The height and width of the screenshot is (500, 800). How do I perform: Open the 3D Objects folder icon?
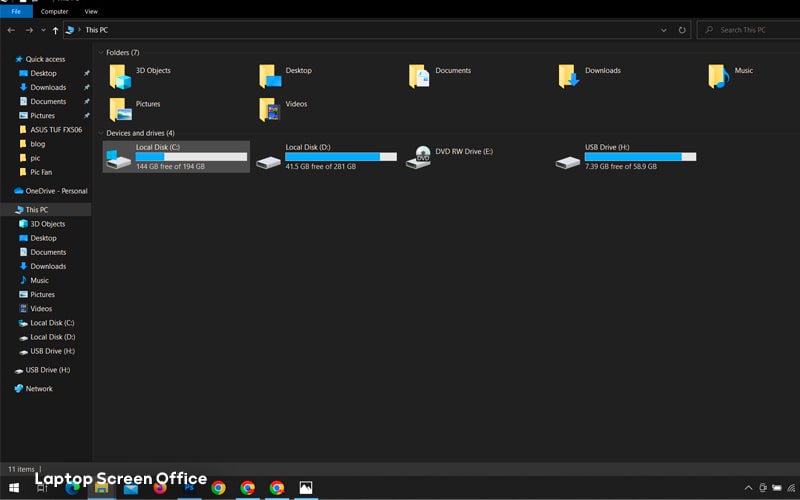(x=120, y=77)
